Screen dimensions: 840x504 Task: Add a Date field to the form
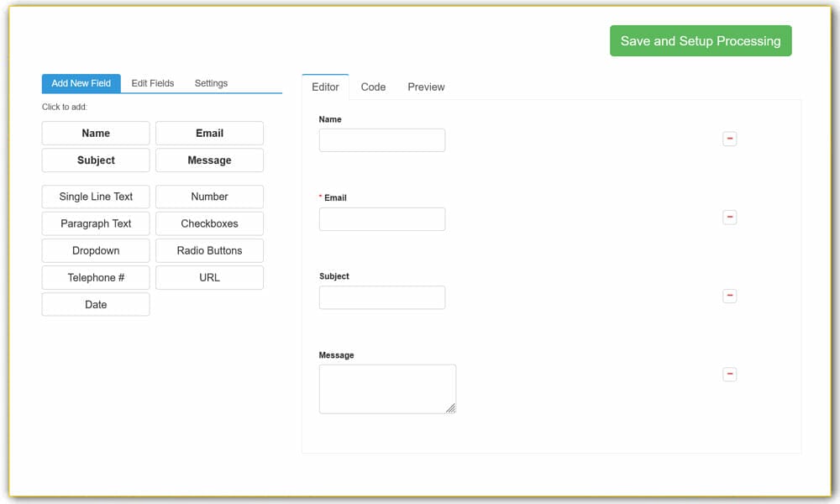tap(95, 304)
